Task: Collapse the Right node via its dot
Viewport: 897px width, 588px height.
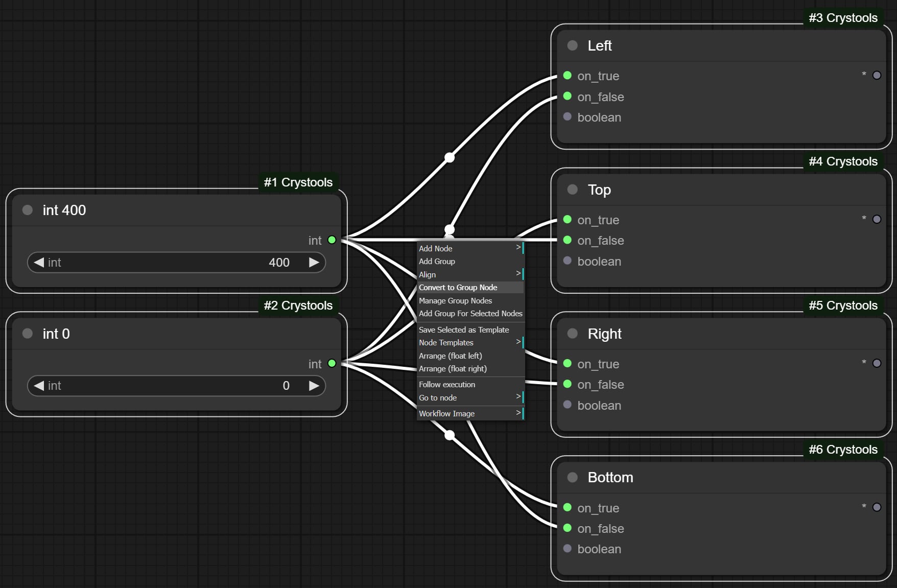Action: pyautogui.click(x=573, y=334)
